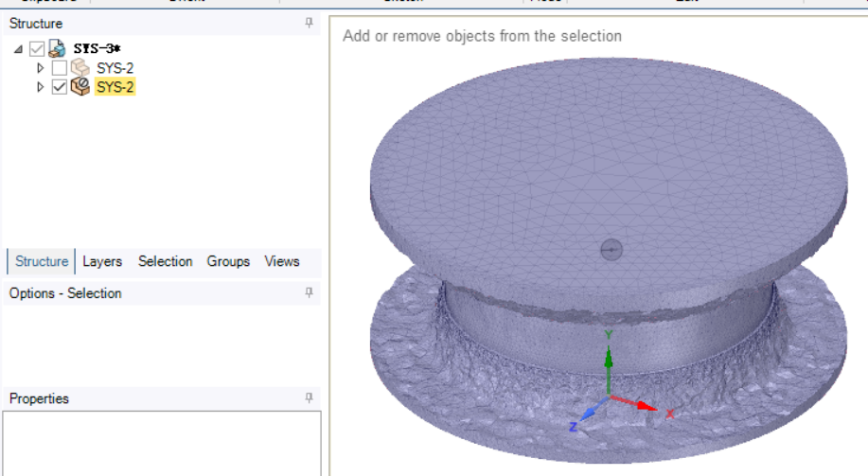Select the SYS-3 label in the tree
Image resolution: width=868 pixels, height=476 pixels.
99,49
